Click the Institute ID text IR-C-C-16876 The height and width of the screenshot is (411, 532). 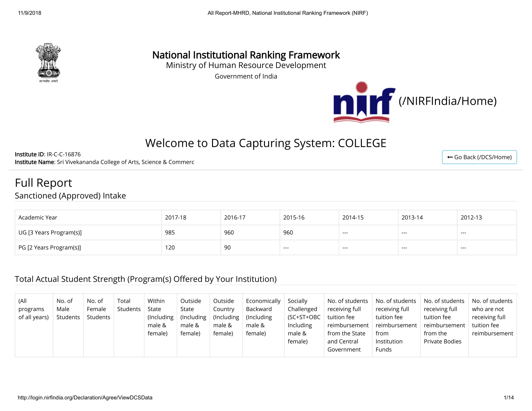(64, 154)
